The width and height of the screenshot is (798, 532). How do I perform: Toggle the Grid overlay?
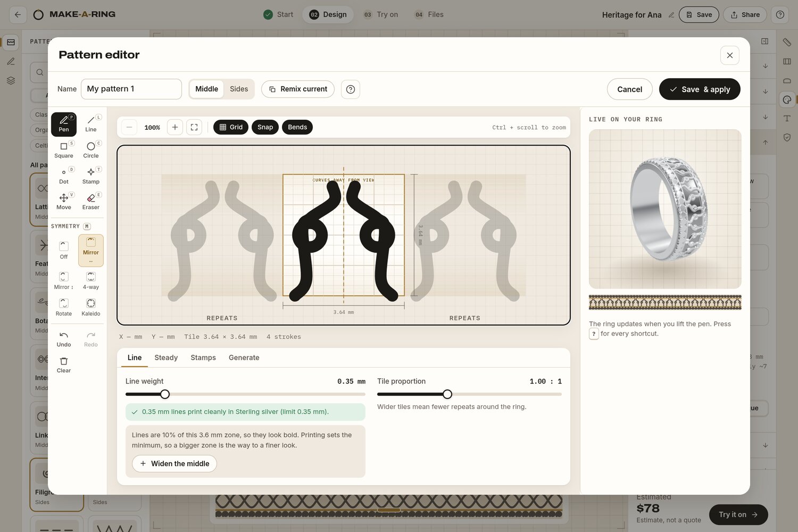pyautogui.click(x=231, y=127)
